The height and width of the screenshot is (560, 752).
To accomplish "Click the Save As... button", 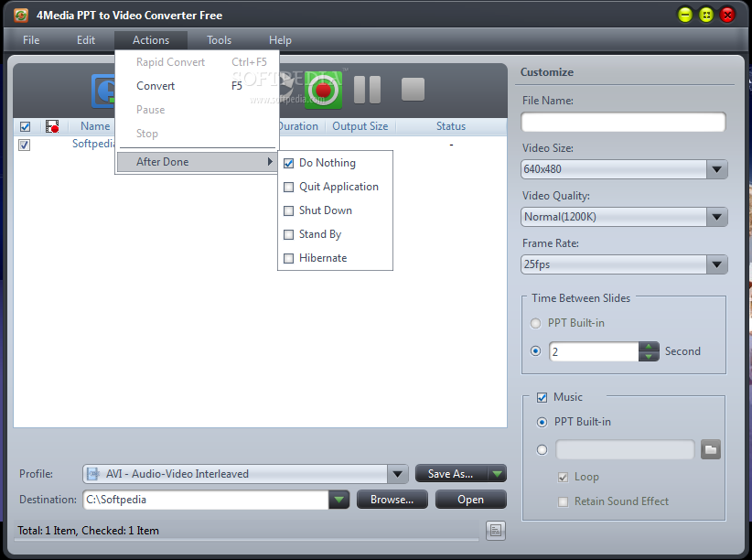I will coord(451,474).
